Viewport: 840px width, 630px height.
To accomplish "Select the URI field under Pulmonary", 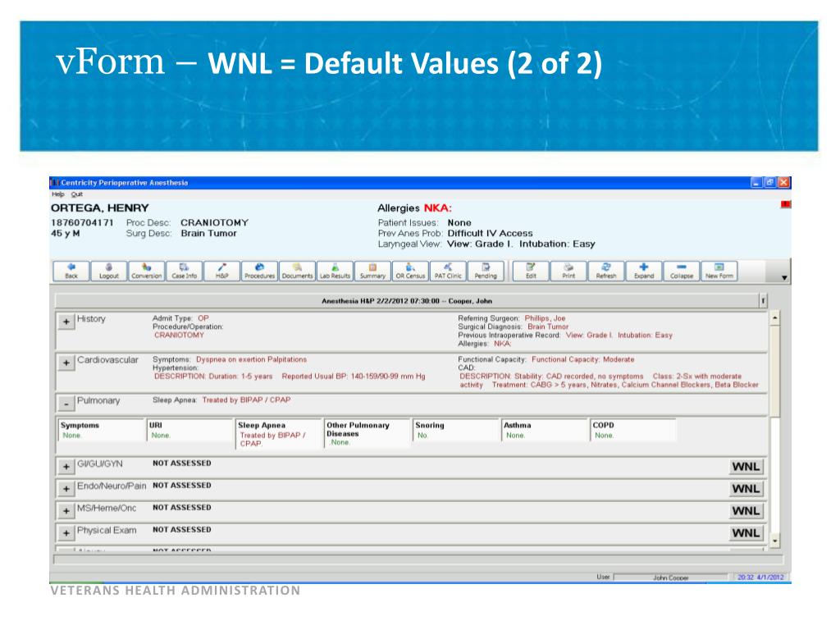I will point(189,430).
